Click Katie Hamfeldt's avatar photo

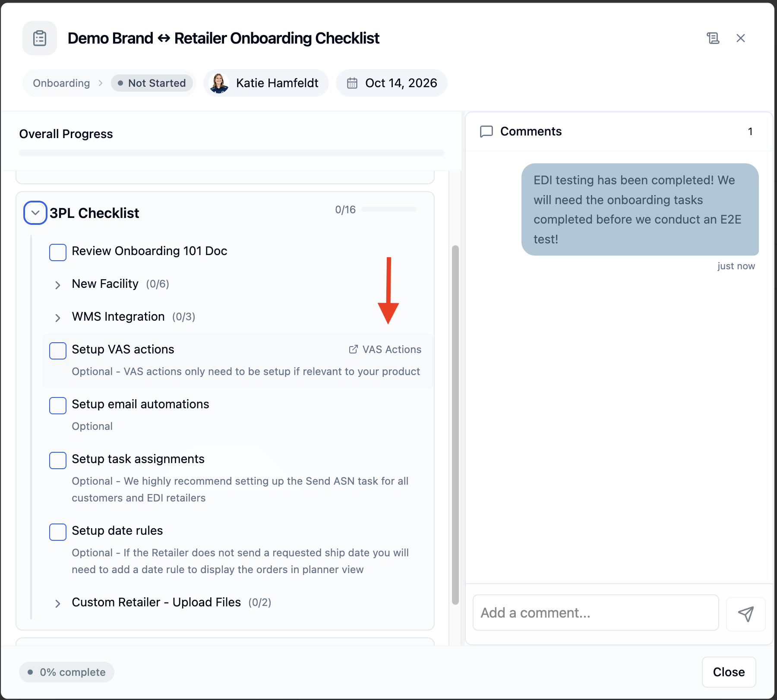[x=219, y=83]
